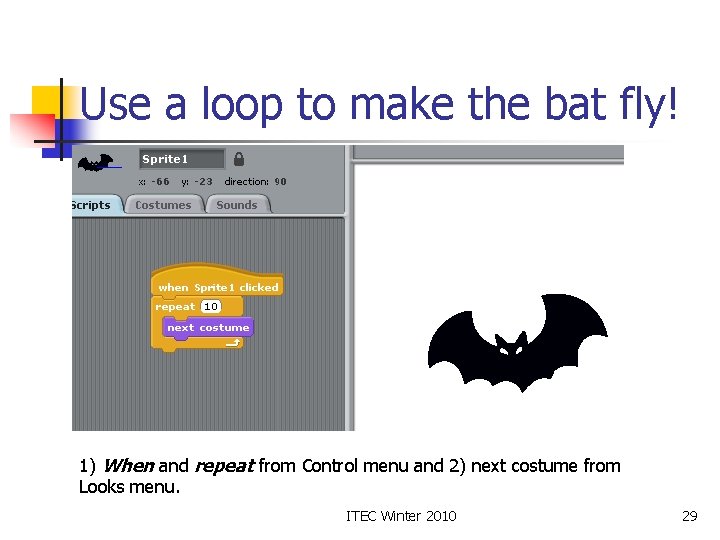Click the y: -23 coordinate readout

point(197,182)
